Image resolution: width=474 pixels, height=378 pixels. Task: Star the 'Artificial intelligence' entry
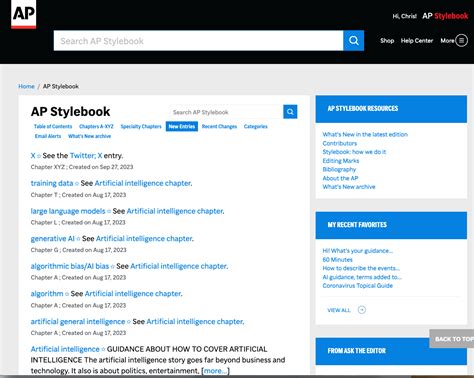(x=103, y=349)
